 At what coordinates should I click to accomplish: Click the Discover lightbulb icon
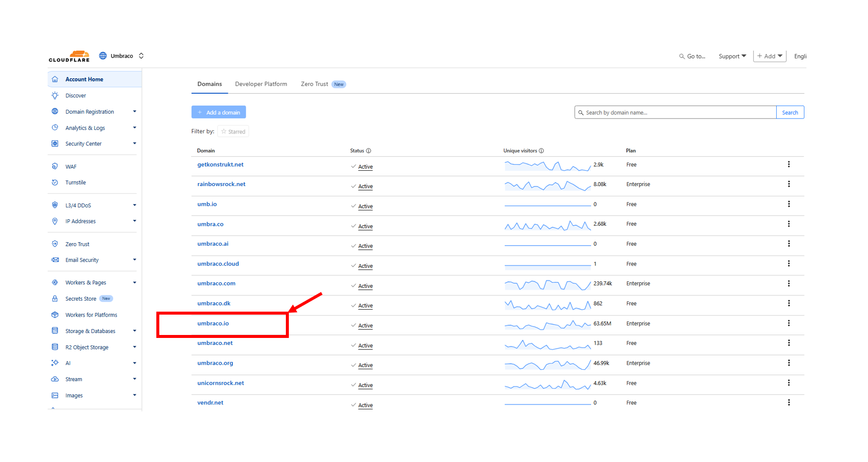(55, 95)
